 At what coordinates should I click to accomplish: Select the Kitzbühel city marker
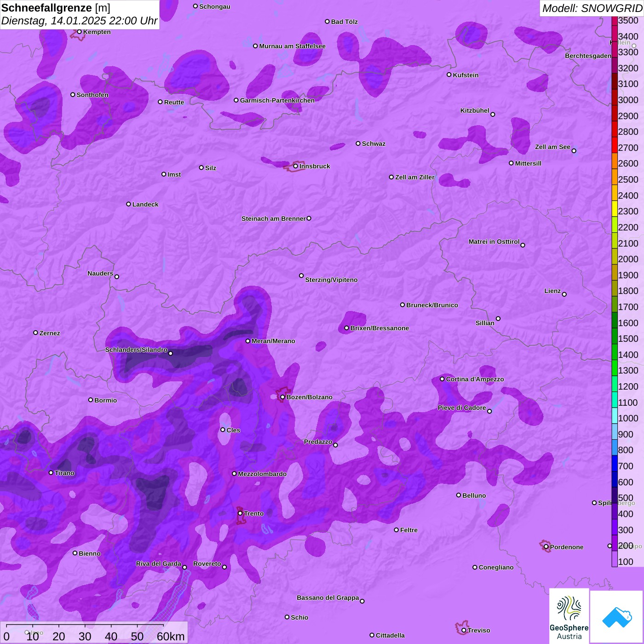click(493, 115)
